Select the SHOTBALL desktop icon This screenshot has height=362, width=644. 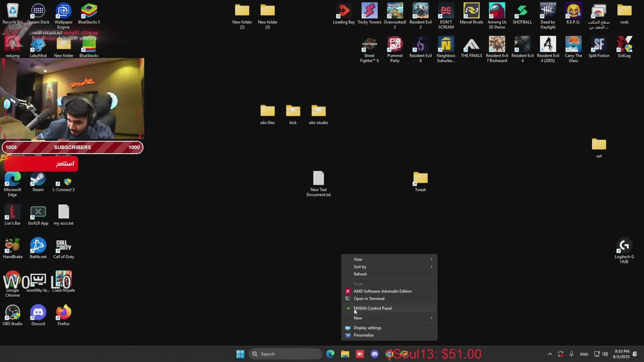point(522,14)
